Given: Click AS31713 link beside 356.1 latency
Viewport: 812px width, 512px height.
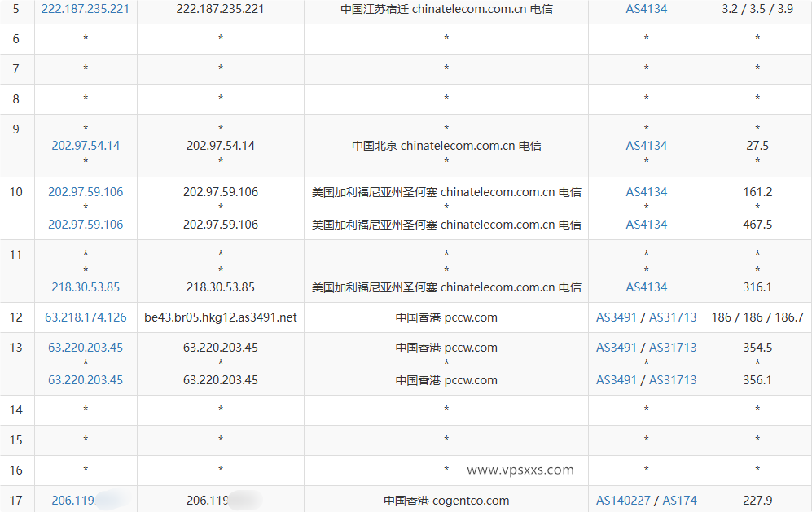Looking at the screenshot, I should point(673,380).
